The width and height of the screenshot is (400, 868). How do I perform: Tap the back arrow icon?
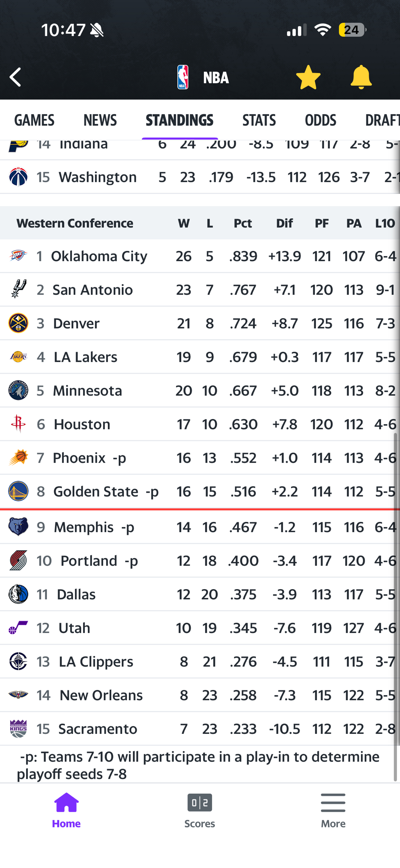(16, 77)
